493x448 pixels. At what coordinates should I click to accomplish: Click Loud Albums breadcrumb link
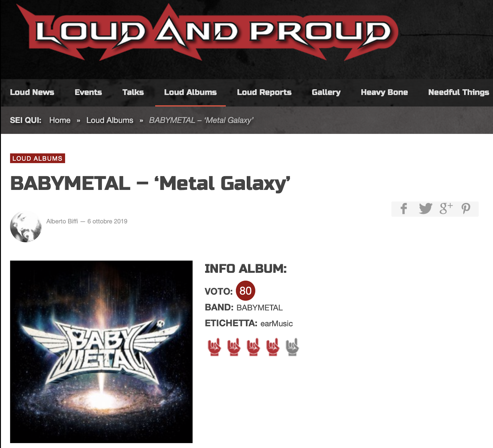pyautogui.click(x=110, y=120)
